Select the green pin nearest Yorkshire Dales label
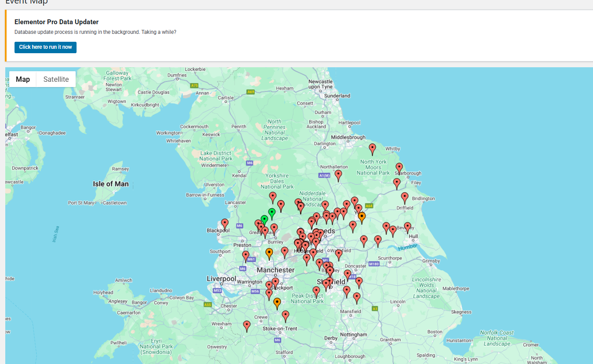Screen dimensions: 593x364 pyautogui.click(x=272, y=214)
